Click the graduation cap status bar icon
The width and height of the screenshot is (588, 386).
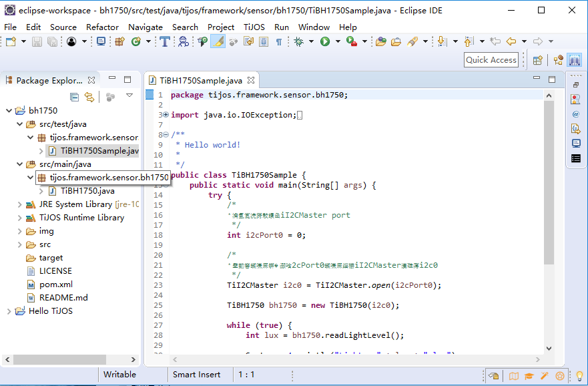coord(529,375)
